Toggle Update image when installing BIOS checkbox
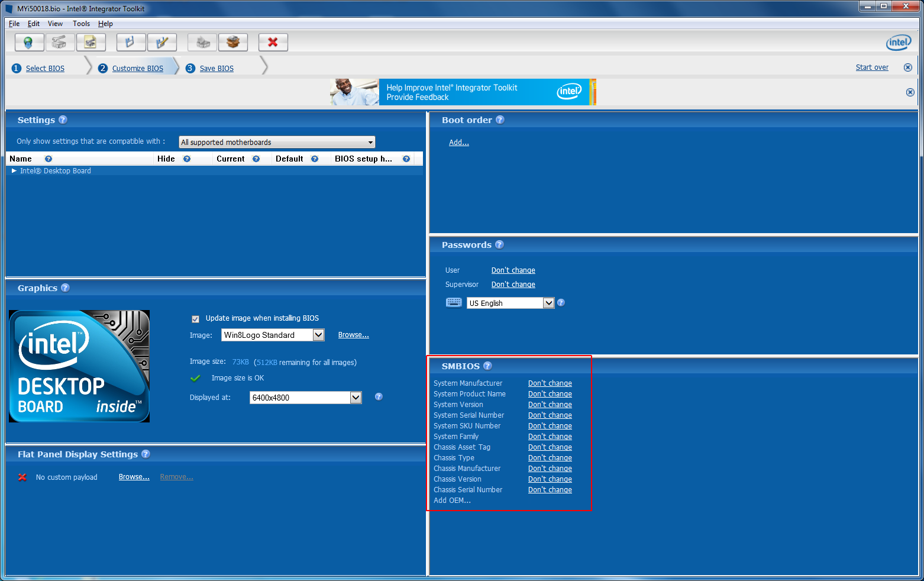Screen dimensions: 924x581 point(195,319)
